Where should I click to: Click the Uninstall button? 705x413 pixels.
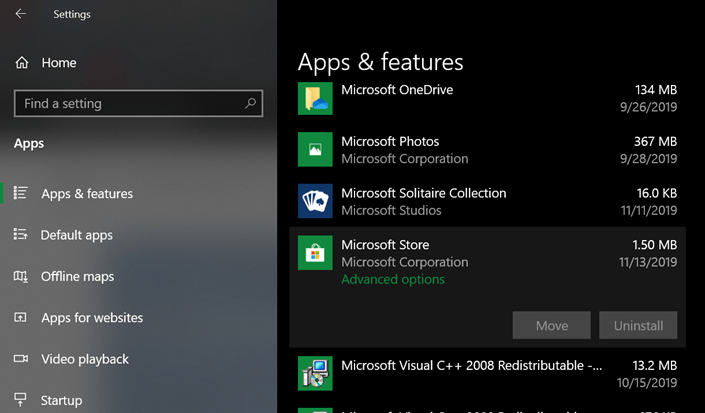pos(638,325)
